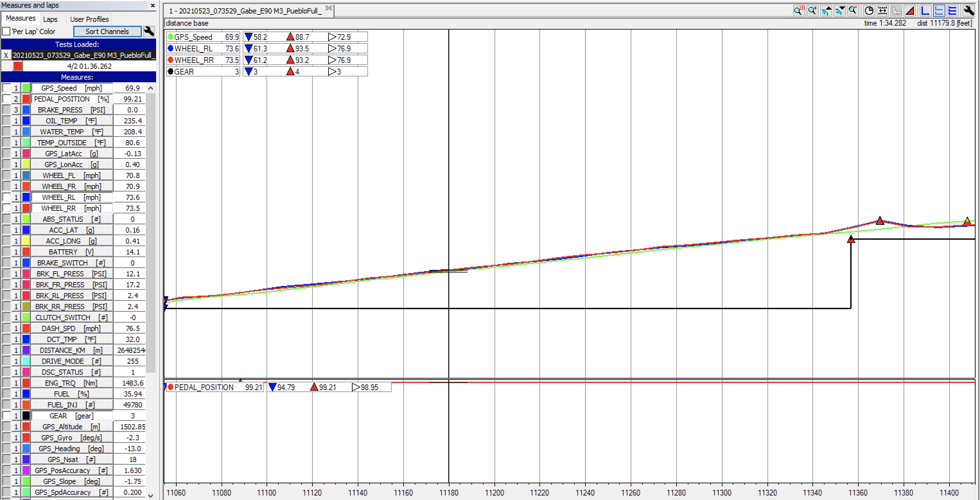This screenshot has width=980, height=500.
Task: Click the cyan DRIVE_MODE color swatch
Action: [26, 361]
